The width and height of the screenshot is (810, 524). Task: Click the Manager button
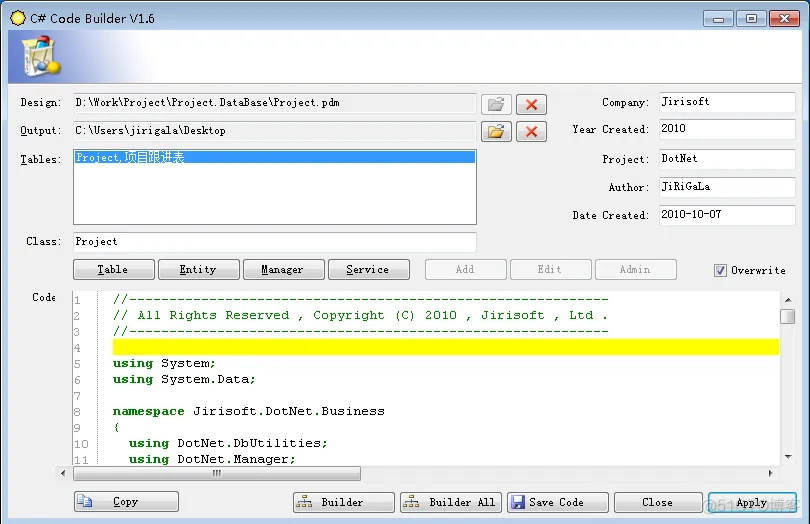pyautogui.click(x=284, y=269)
